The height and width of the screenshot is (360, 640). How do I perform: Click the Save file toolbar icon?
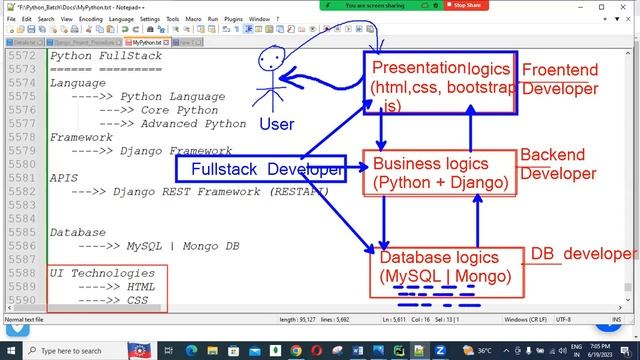coord(31,29)
